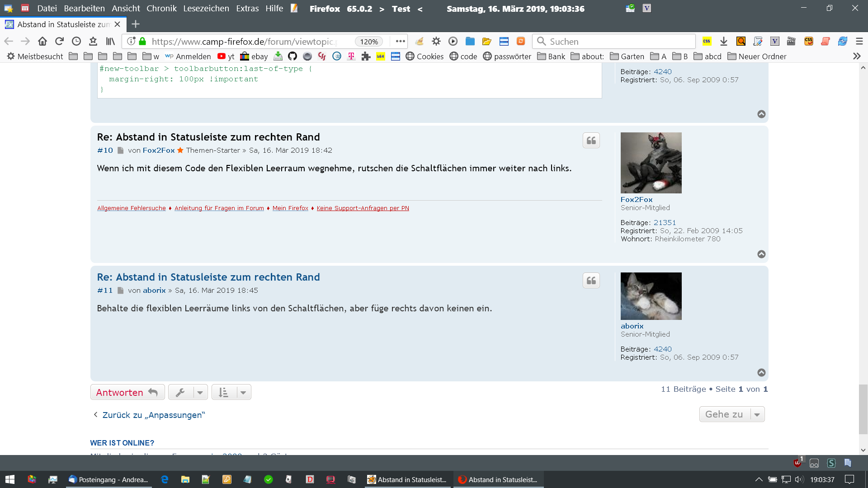Viewport: 868px width, 488px height.
Task: Expand the topic tools wrench dropdown
Action: [188, 392]
